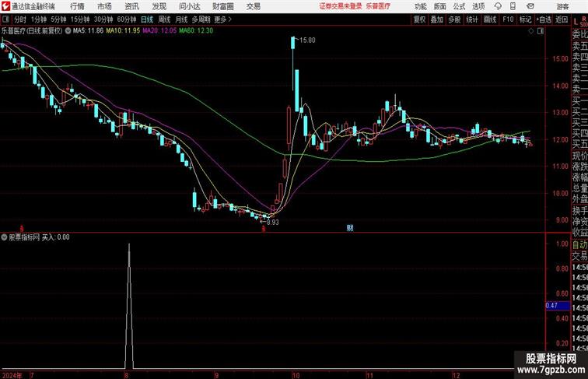The image size is (588, 379).
Task: Open the 多周期 multi-period view
Action: point(201,19)
